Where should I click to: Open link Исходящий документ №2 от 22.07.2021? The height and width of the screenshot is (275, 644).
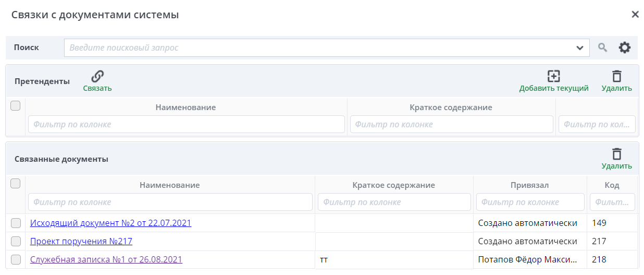coord(110,223)
